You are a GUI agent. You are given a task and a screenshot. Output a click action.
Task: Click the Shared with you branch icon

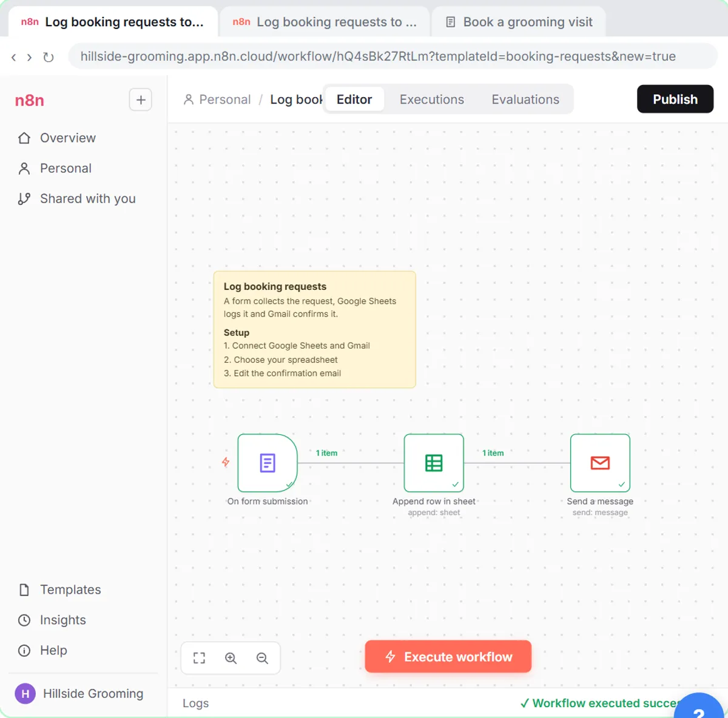tap(24, 198)
